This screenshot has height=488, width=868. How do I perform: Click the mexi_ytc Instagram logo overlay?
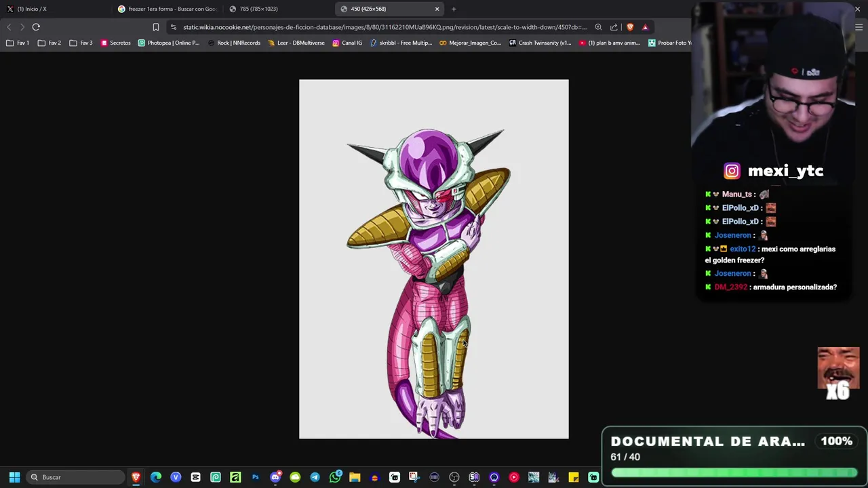point(732,171)
